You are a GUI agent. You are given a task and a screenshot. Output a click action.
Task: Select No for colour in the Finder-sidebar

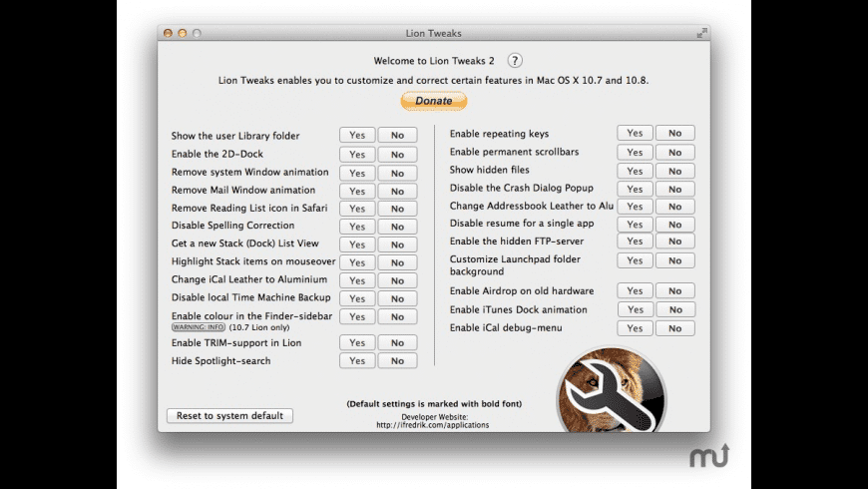(x=397, y=316)
